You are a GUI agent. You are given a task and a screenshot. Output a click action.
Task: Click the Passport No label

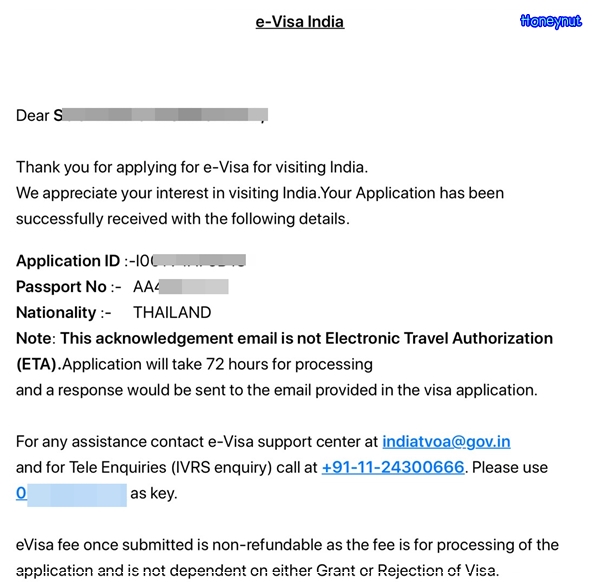pyautogui.click(x=61, y=287)
